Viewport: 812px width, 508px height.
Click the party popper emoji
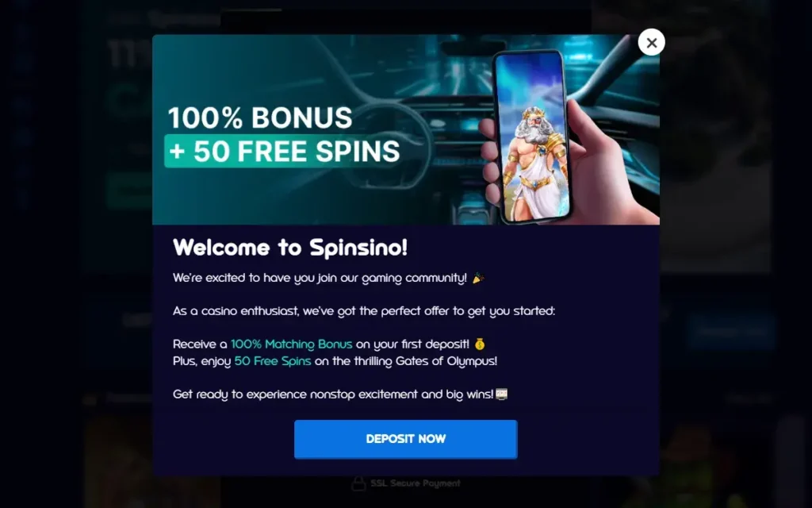[478, 279]
